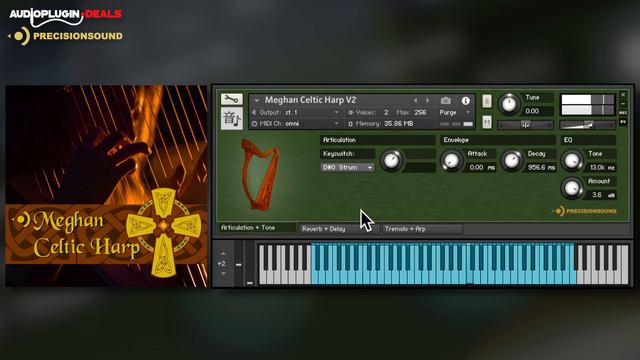640x360 pixels.
Task: Click the EQ Tone knob
Action: pyautogui.click(x=572, y=160)
